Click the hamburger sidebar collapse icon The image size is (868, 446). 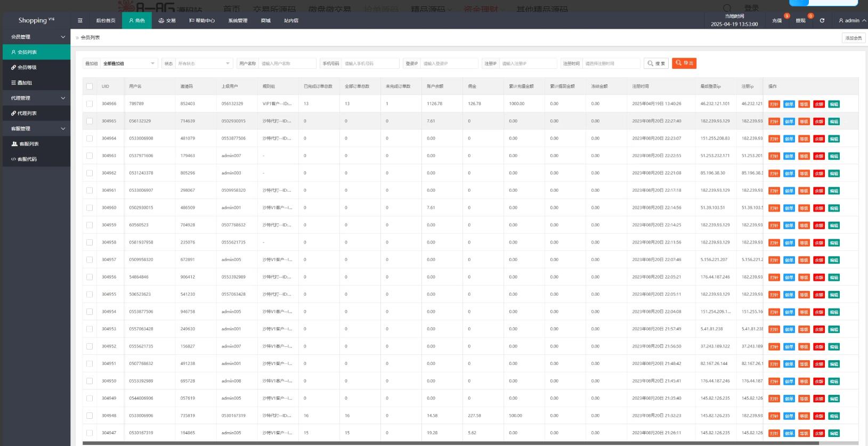[80, 21]
